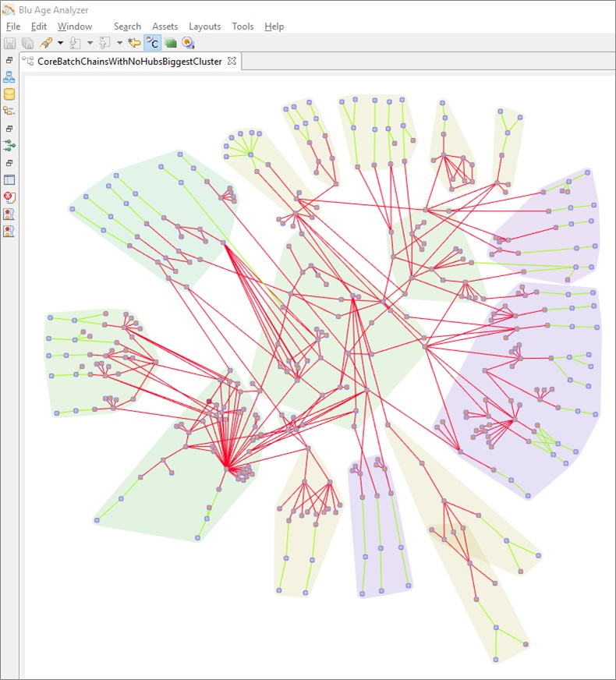Select the CoreBatchChainsWithNoHubsBiggestCluster tab

click(x=129, y=61)
